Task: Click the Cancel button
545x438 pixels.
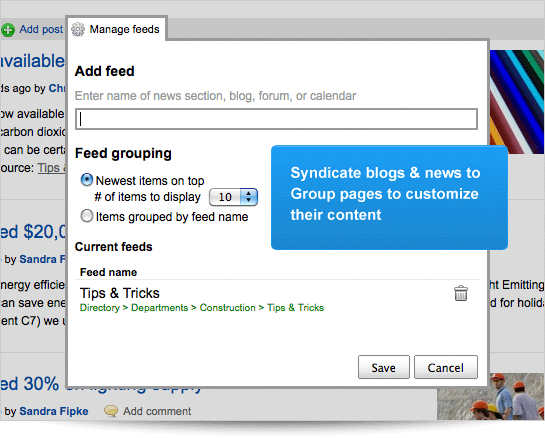Action: click(446, 367)
